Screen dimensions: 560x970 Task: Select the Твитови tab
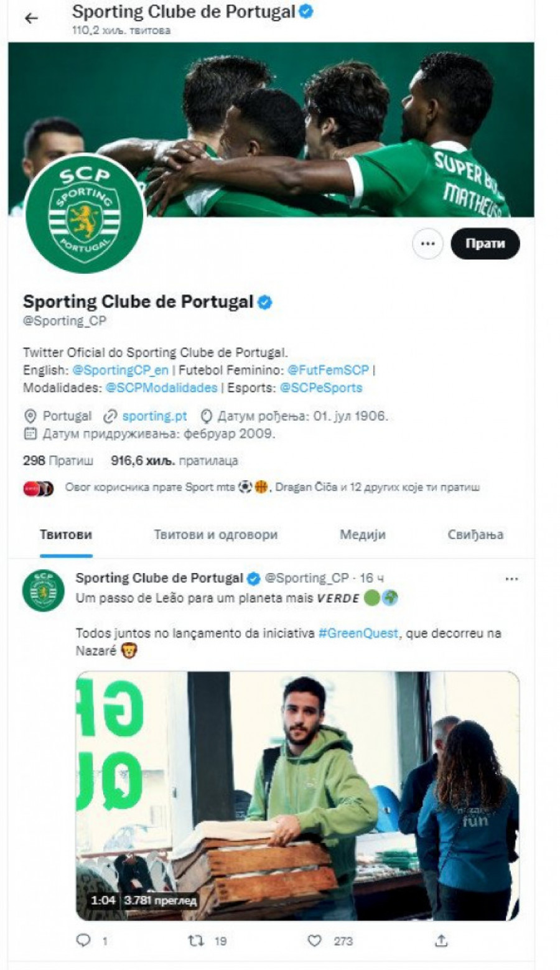tap(66, 534)
